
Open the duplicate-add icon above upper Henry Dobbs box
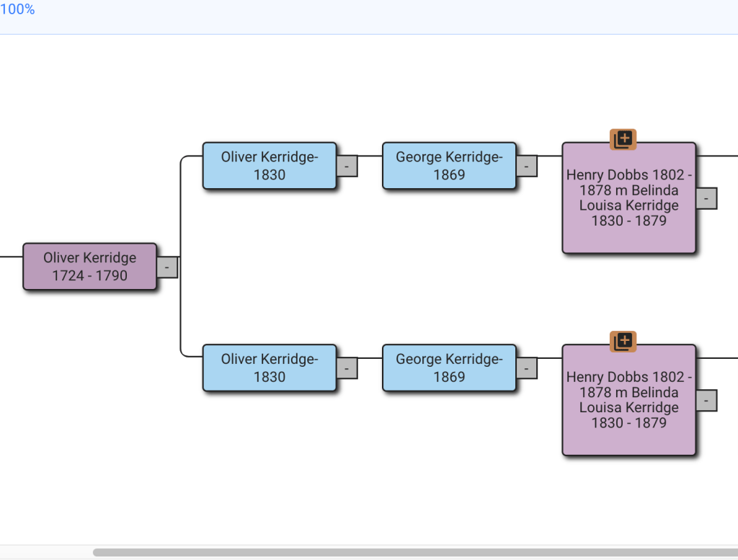(623, 139)
